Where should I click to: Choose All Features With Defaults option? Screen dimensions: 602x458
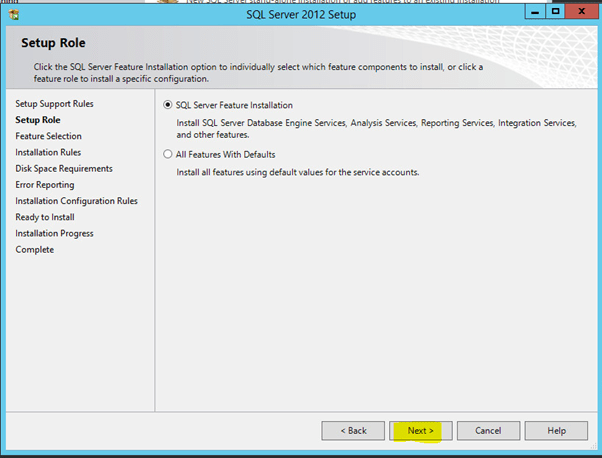(x=167, y=155)
